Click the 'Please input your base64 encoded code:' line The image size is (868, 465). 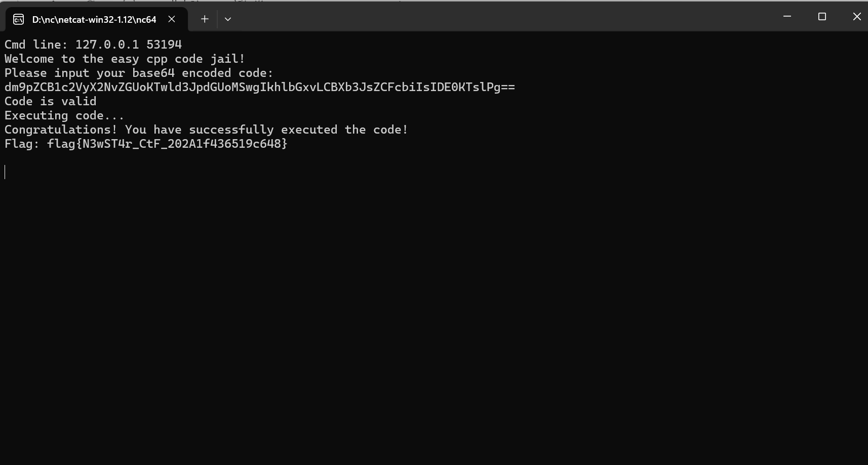[x=139, y=73]
